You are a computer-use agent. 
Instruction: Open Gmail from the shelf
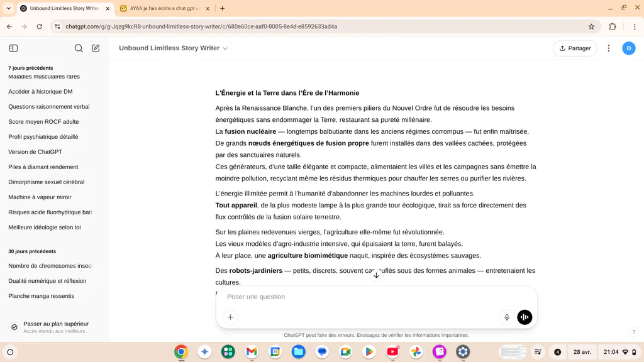click(252, 352)
